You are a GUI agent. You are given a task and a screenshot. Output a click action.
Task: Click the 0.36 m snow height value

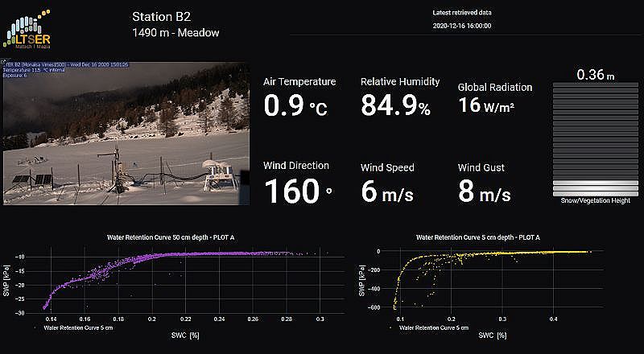click(595, 76)
